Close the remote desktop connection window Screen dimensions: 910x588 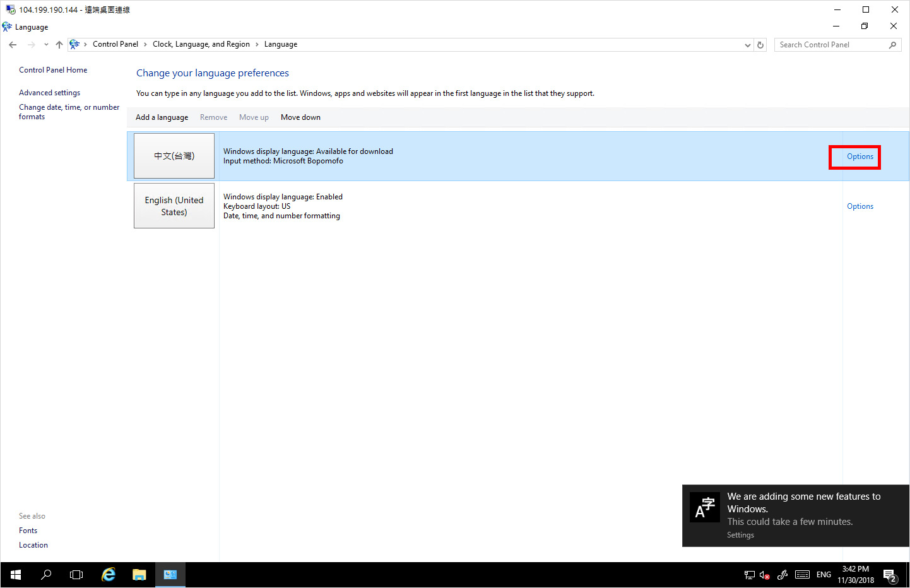pyautogui.click(x=895, y=9)
